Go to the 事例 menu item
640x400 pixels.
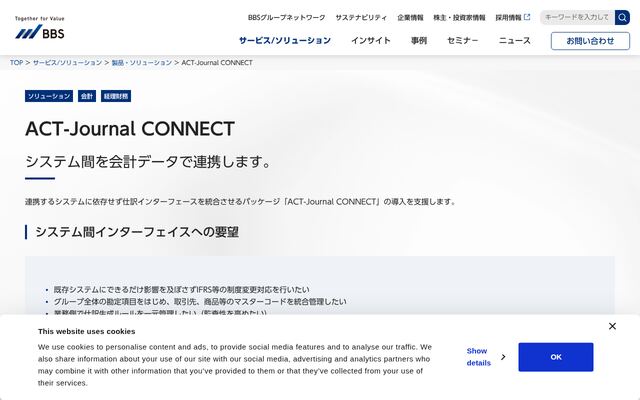419,40
